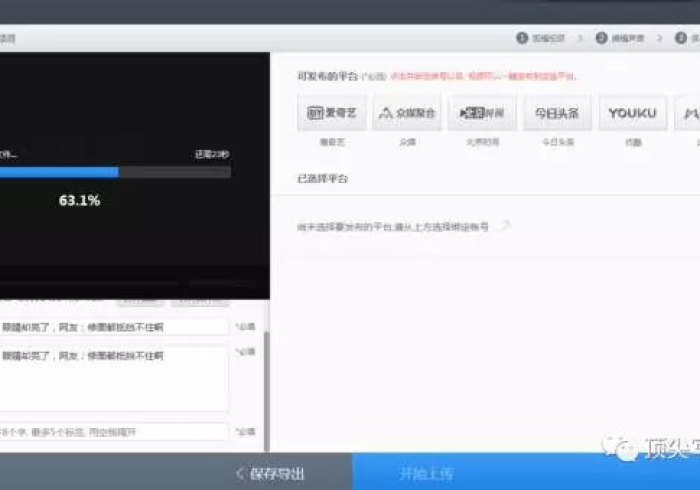Select the 今日头条 platform icon
700x490 pixels.
click(x=557, y=113)
